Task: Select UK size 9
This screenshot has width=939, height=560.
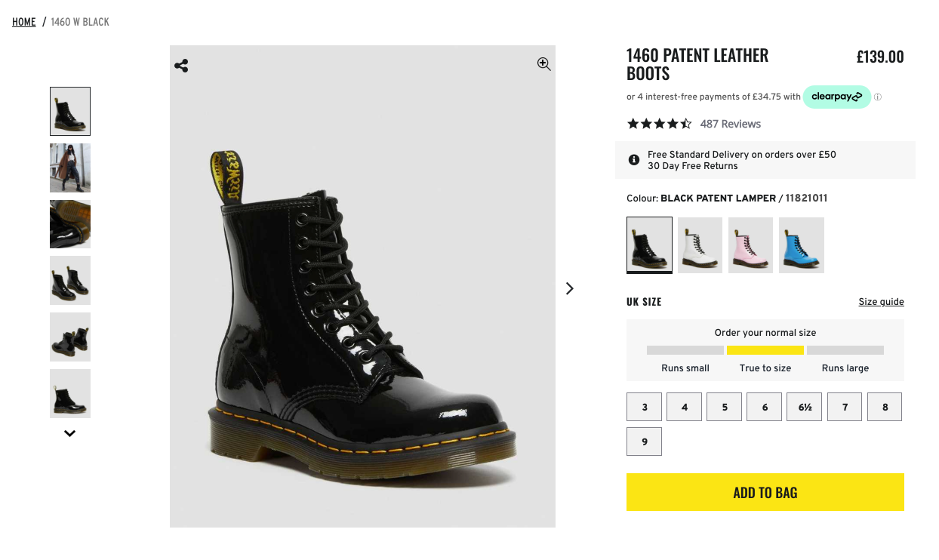Action: point(645,442)
